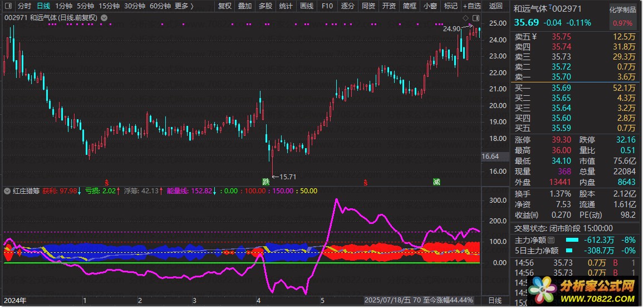Open the 多股 multi-stock view

(x=266, y=6)
